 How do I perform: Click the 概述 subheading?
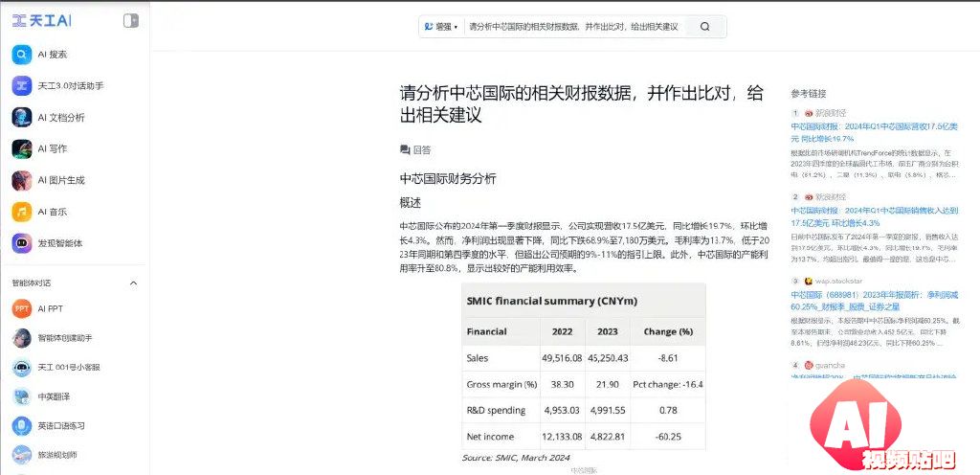click(x=411, y=203)
